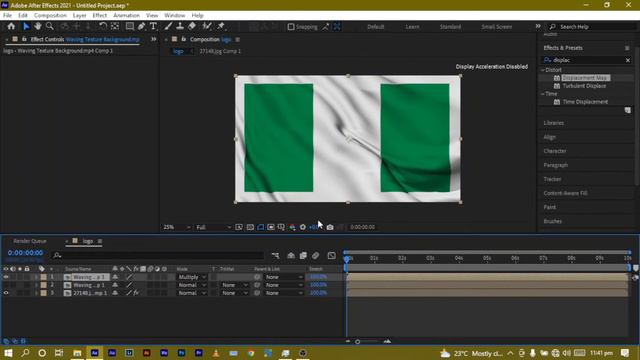Toggle visibility eye for layer 3

(x=6, y=293)
